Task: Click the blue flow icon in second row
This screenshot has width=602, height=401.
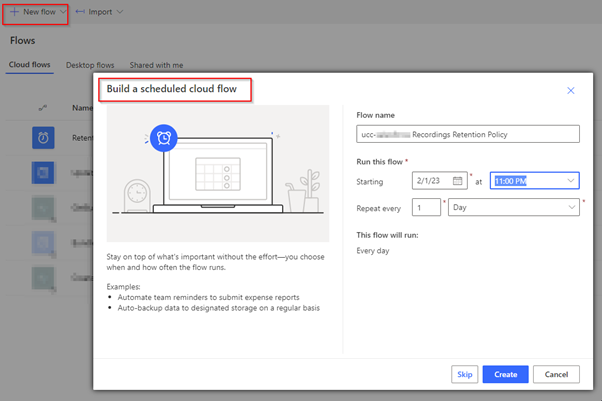Action: tap(43, 173)
